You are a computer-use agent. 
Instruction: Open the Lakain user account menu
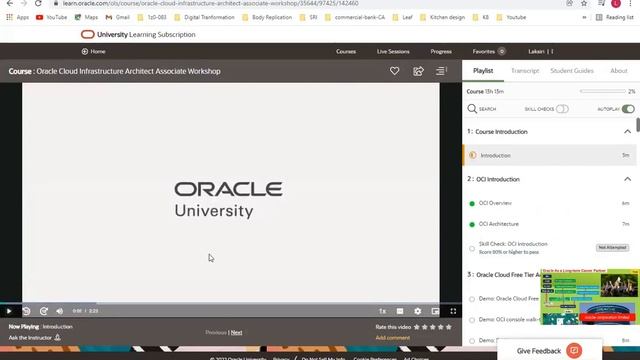[540, 51]
